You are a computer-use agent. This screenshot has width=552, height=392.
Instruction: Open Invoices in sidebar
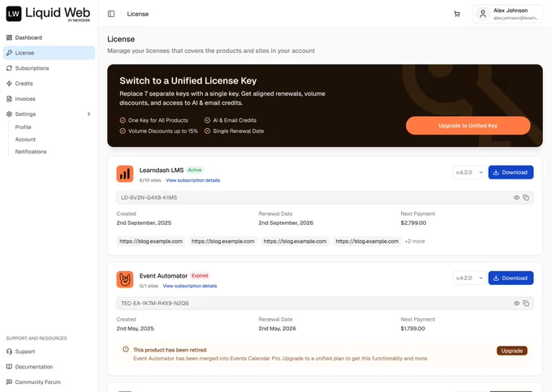click(x=49, y=99)
